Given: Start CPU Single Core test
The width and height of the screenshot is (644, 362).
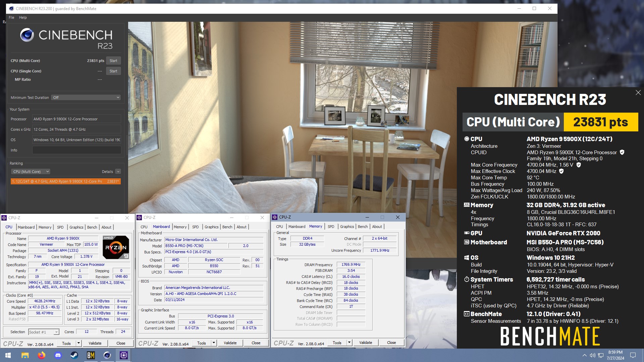Looking at the screenshot, I should point(113,71).
